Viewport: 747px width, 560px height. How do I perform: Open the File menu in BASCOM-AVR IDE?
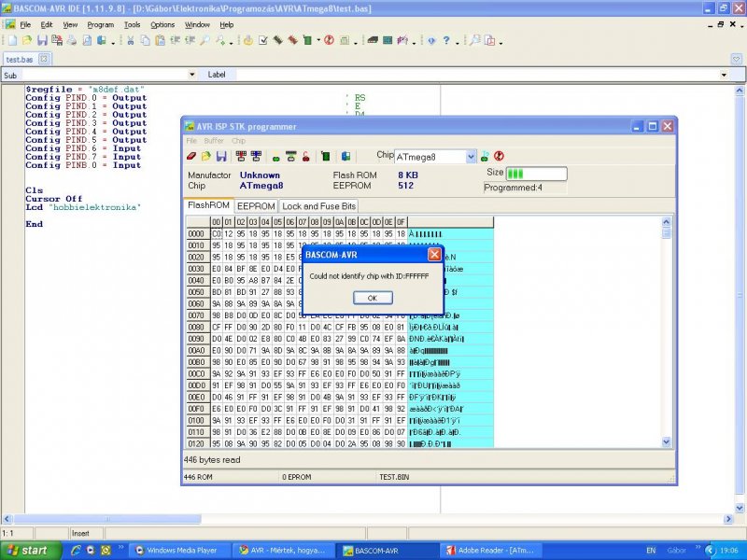[x=25, y=25]
